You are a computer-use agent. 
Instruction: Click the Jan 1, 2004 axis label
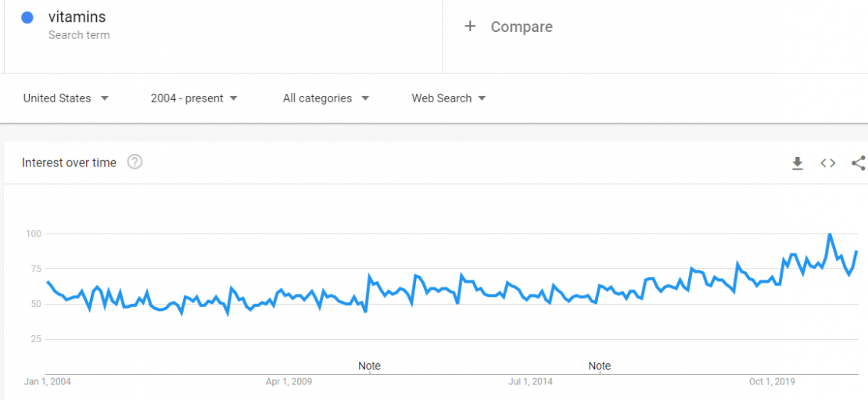coord(47,382)
